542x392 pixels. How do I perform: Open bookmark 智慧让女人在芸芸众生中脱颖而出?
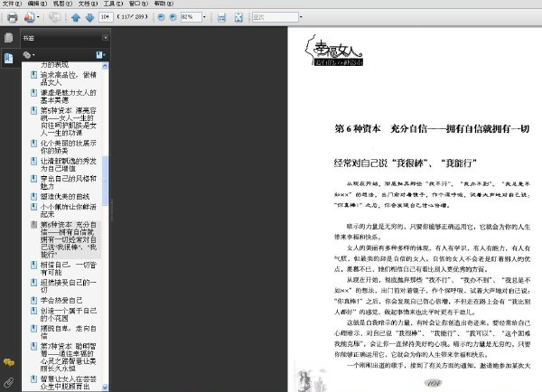pos(68,383)
